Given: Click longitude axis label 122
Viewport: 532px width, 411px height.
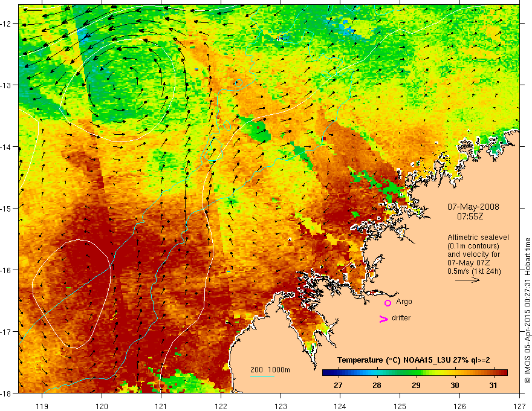Looking at the screenshot, I should point(221,406).
